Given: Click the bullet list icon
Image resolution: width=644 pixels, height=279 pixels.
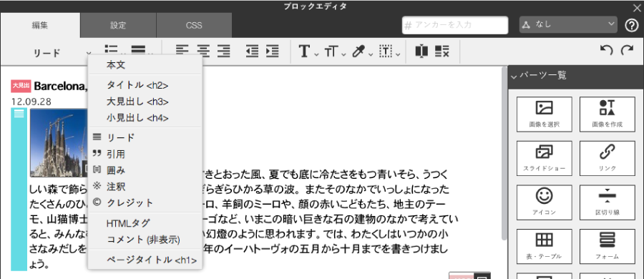Looking at the screenshot, I should pyautogui.click(x=112, y=49).
